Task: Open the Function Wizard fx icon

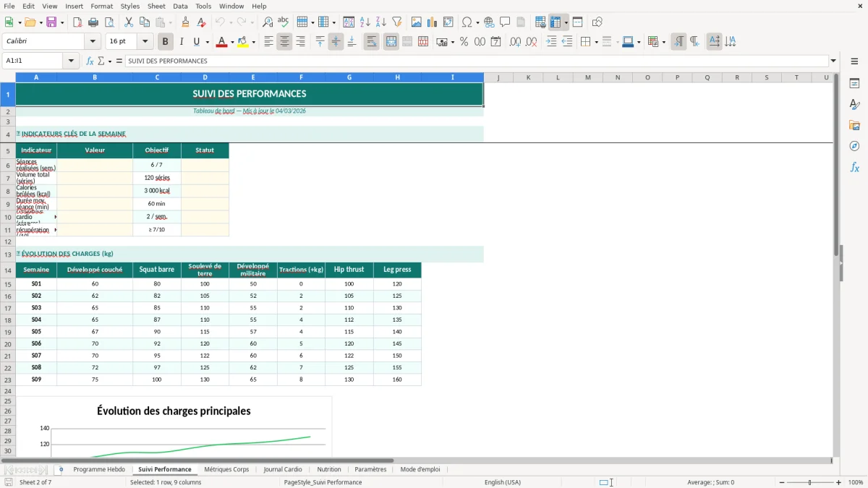Action: pos(90,61)
